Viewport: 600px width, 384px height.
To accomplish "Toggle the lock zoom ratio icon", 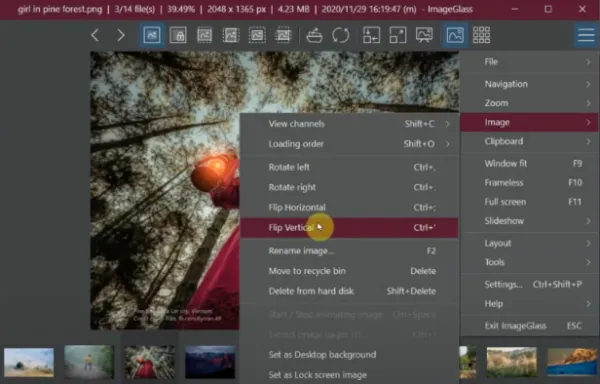I will tap(178, 35).
